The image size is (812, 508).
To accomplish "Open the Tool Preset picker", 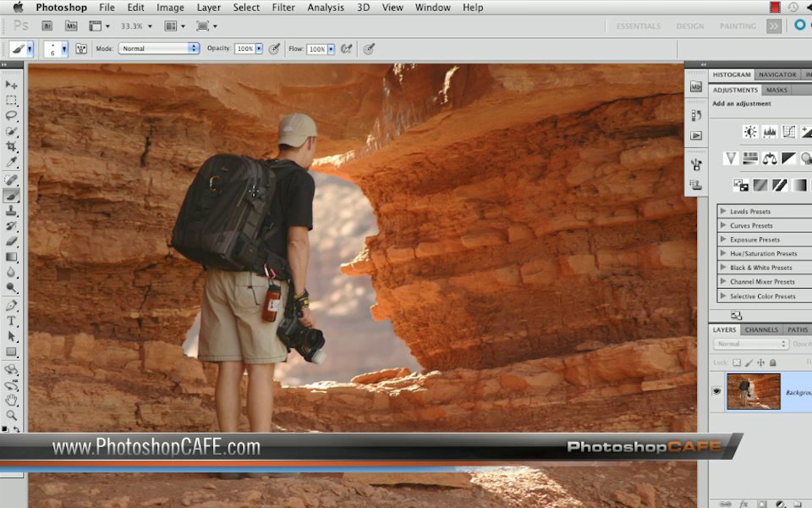I will click(21, 49).
